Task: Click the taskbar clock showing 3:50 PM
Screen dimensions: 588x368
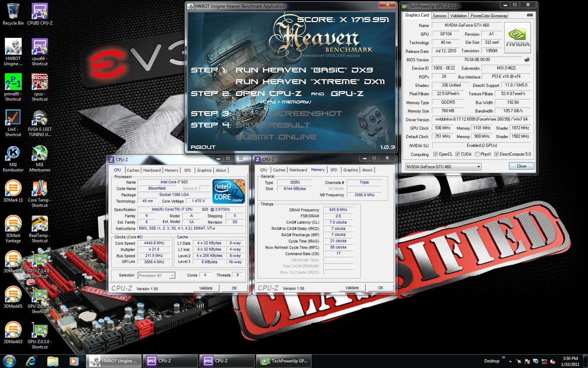Action: click(x=570, y=361)
